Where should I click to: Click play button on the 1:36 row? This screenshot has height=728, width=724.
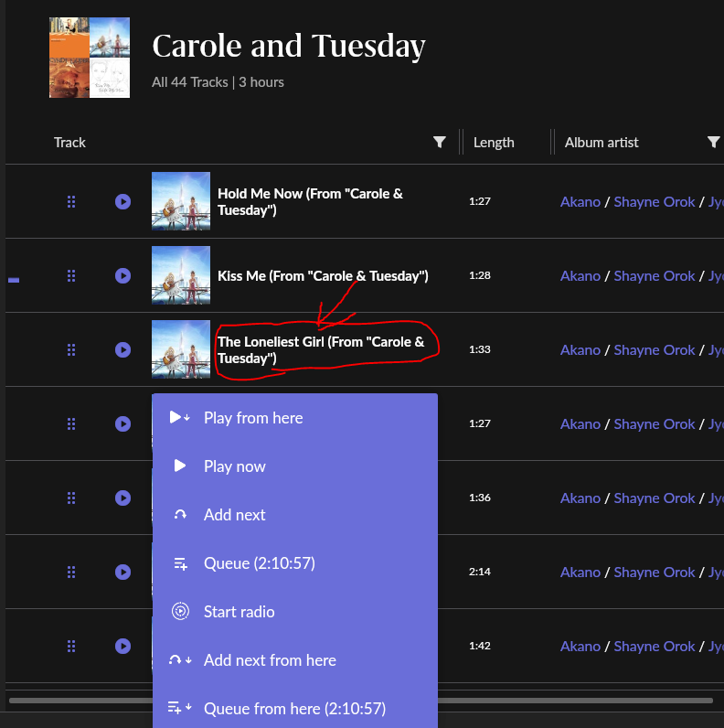pos(123,498)
